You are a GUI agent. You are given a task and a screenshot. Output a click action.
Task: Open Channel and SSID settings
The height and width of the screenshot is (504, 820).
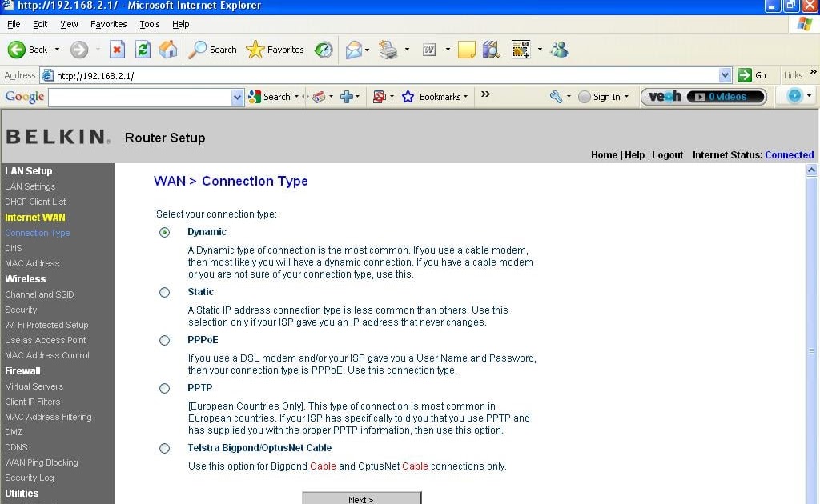39,294
